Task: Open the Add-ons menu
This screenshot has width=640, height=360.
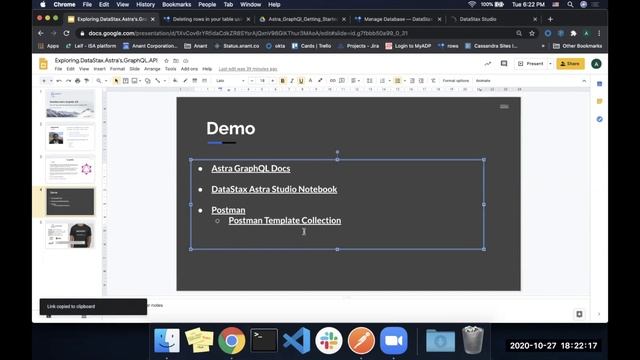Action: [x=189, y=69]
